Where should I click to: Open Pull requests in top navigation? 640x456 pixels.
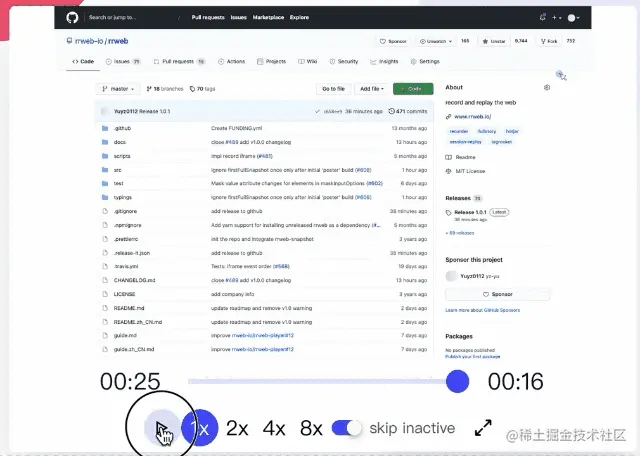[208, 17]
